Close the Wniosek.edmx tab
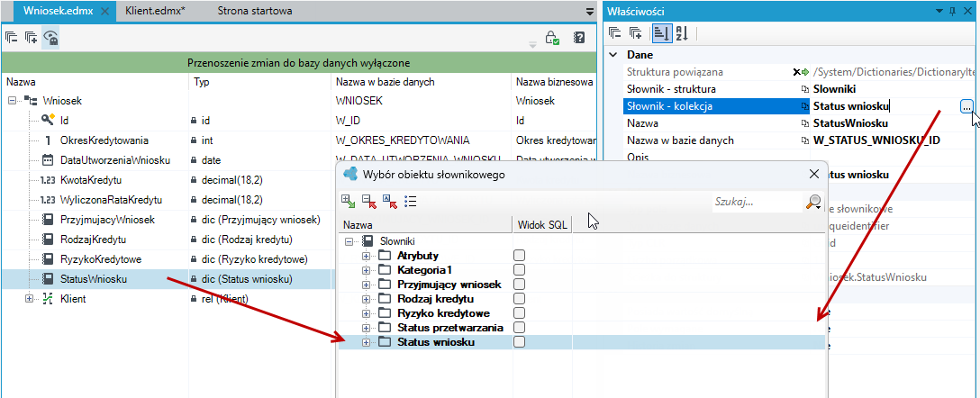The height and width of the screenshot is (398, 980). (x=105, y=11)
